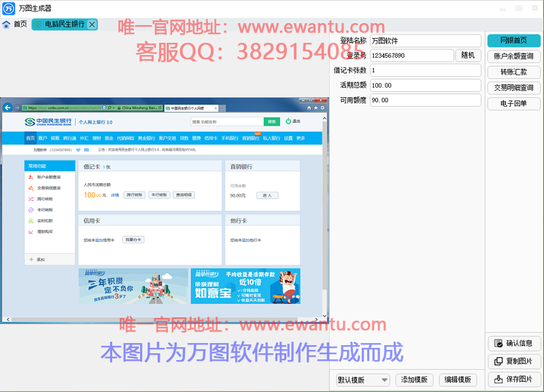Click the 首页 item in blue bank menu
The image size is (544, 392).
[x=31, y=139]
